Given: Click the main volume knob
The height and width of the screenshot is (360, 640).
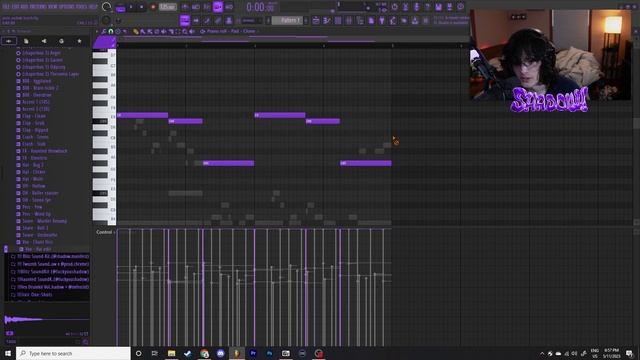Looking at the screenshot, I should click(x=106, y=7).
